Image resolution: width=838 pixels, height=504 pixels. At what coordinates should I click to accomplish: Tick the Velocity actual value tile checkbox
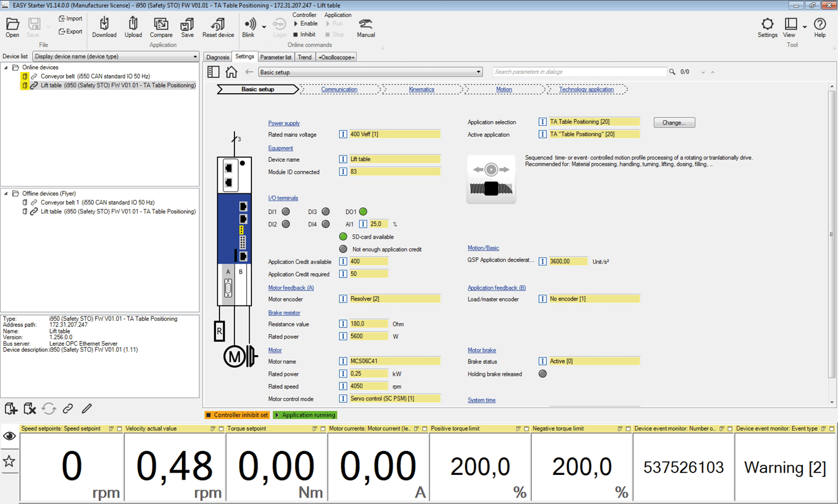pyautogui.click(x=221, y=429)
